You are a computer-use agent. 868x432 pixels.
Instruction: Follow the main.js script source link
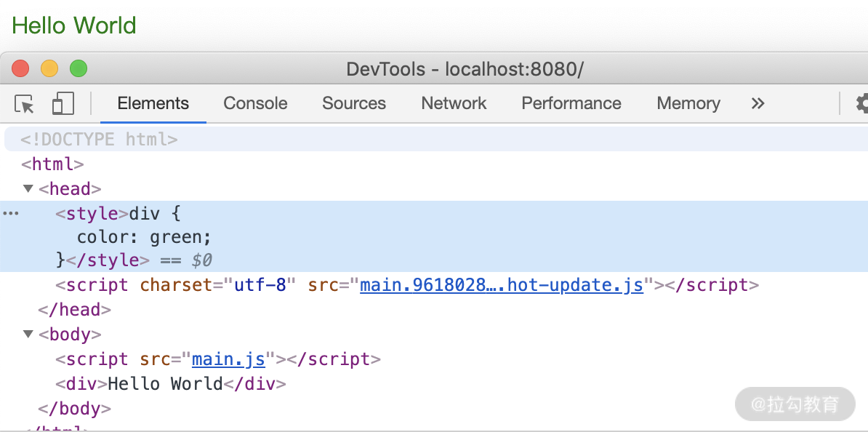(x=228, y=359)
